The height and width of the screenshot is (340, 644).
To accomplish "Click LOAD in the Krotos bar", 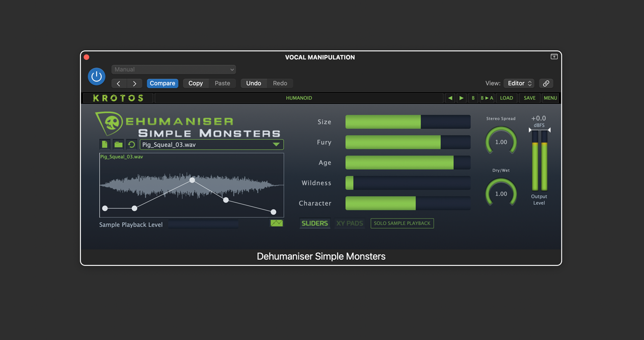I will coord(507,98).
